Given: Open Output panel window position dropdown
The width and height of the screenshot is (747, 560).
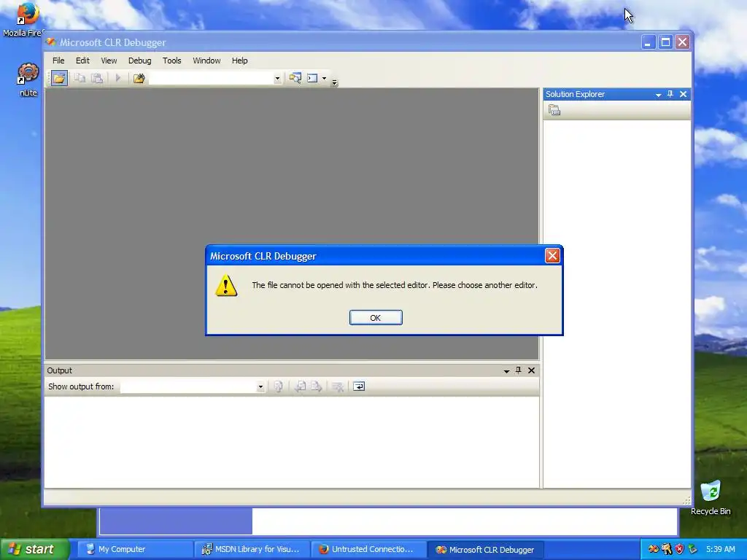Looking at the screenshot, I should coord(506,371).
